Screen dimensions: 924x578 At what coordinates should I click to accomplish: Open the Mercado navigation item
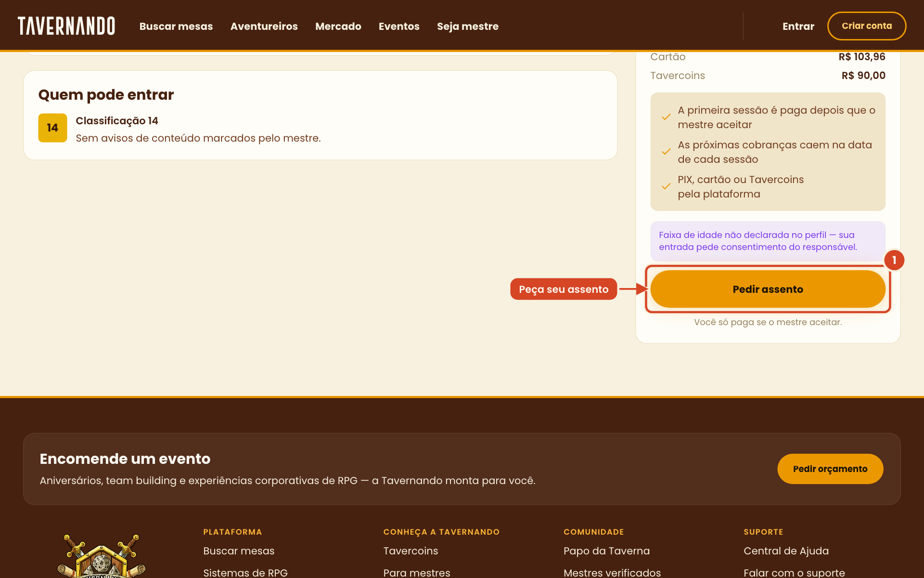click(x=338, y=26)
